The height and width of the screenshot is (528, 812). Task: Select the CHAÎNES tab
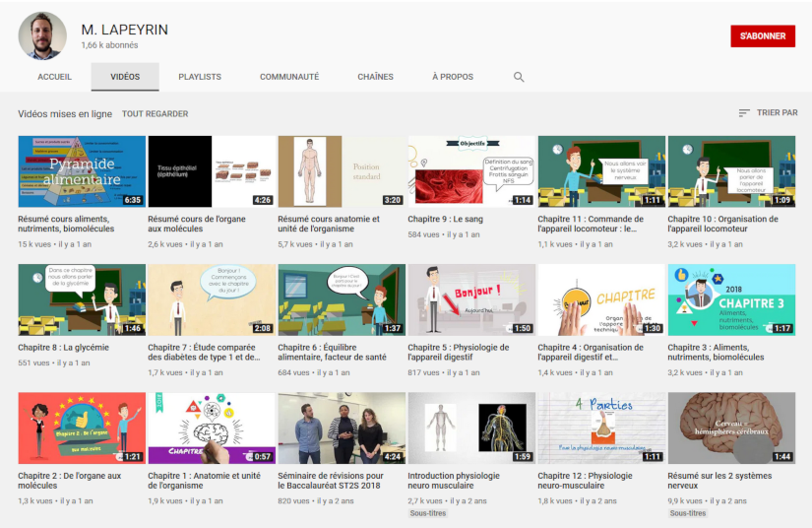click(x=375, y=77)
